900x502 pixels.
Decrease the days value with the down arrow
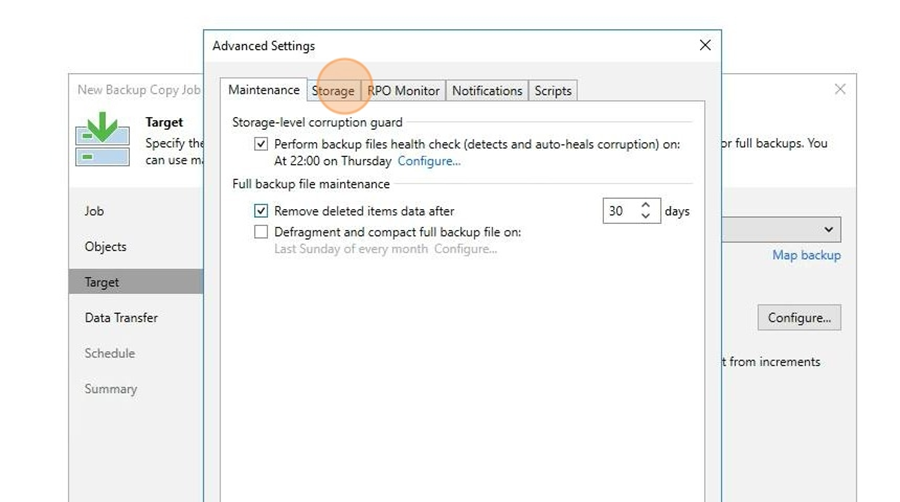pyautogui.click(x=646, y=216)
